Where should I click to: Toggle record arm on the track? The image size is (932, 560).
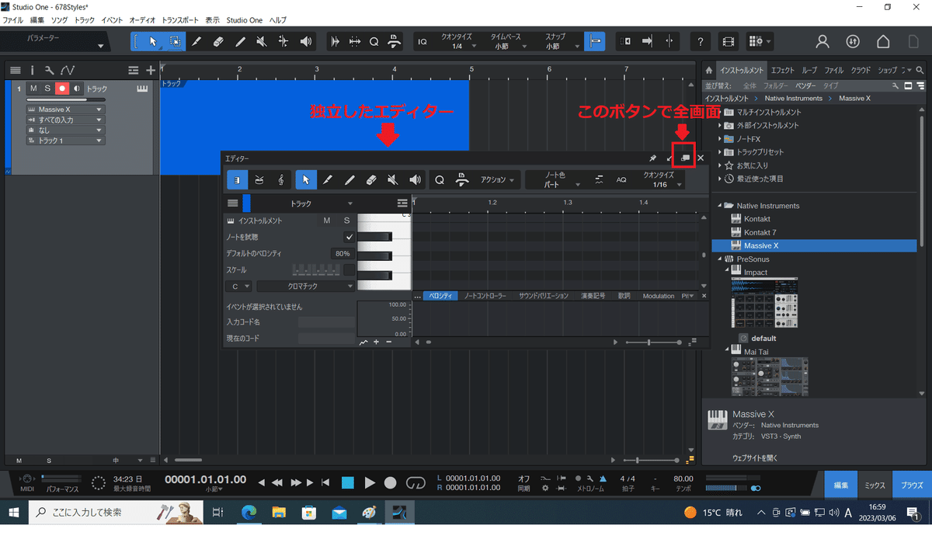62,89
